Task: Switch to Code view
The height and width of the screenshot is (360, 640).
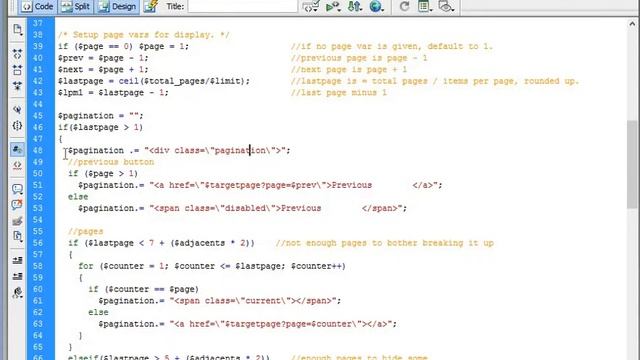Action: click(37, 7)
